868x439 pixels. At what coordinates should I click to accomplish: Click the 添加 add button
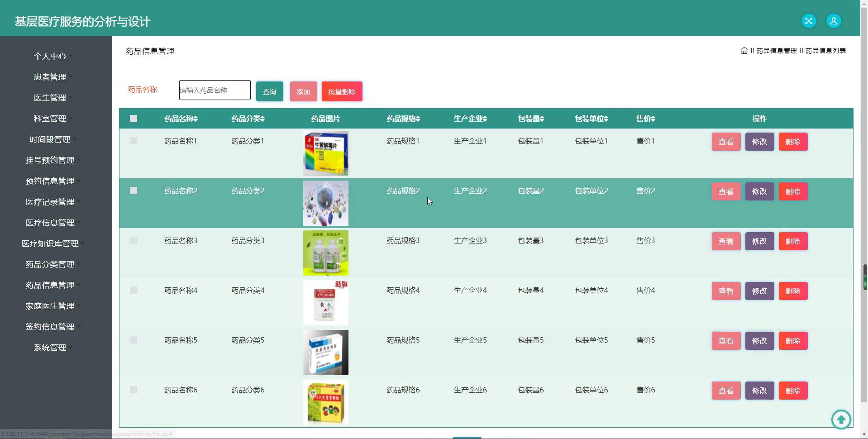click(303, 91)
